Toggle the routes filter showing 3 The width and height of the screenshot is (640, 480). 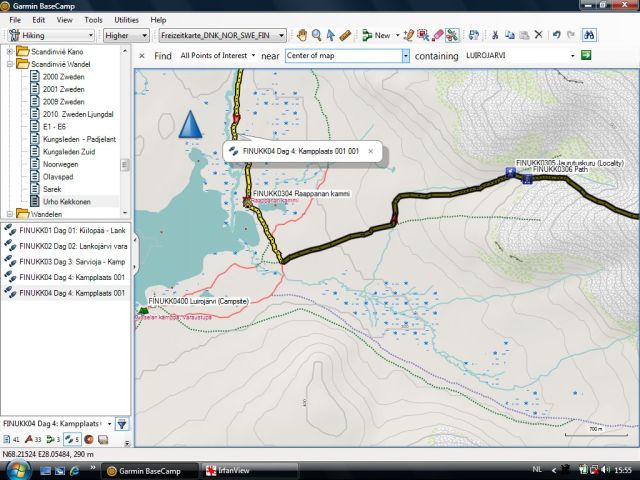[x=52, y=440]
